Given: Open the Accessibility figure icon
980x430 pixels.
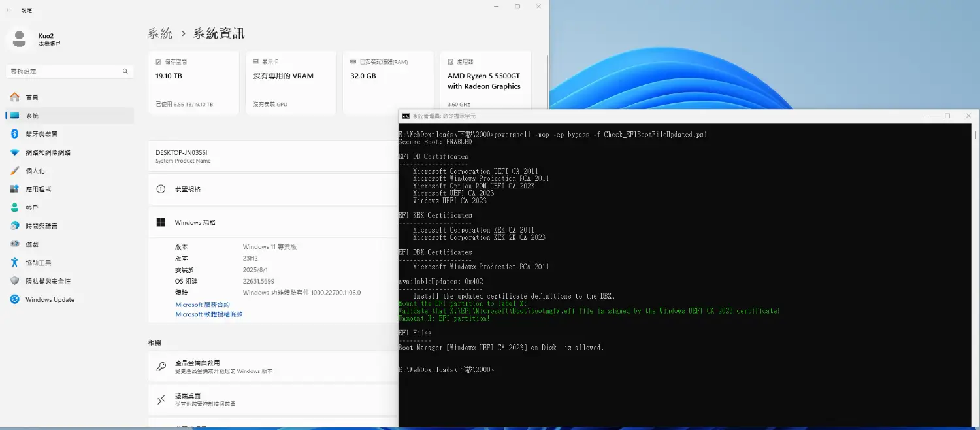Looking at the screenshot, I should coord(14,262).
